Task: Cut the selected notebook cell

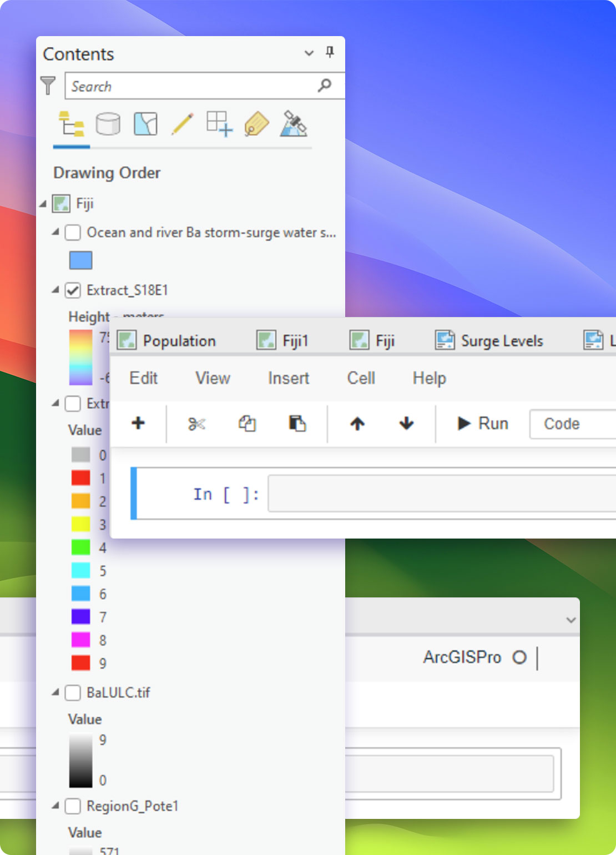Action: tap(196, 424)
